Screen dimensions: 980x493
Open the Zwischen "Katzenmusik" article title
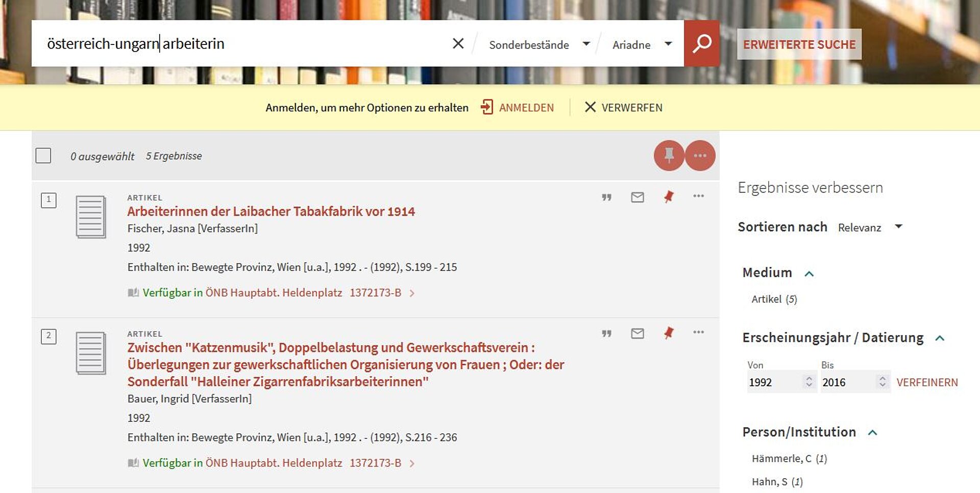pos(346,364)
